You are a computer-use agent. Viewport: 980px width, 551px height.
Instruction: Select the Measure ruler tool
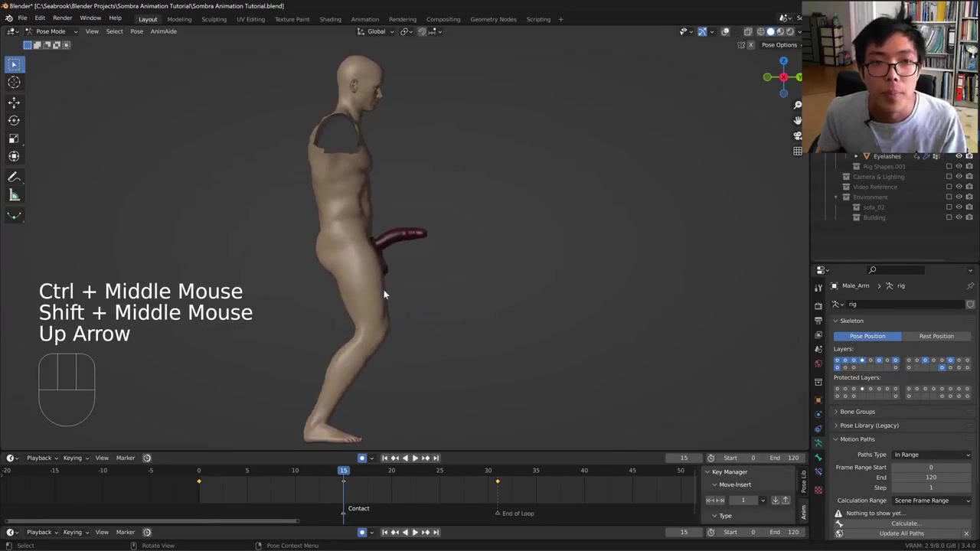point(14,195)
